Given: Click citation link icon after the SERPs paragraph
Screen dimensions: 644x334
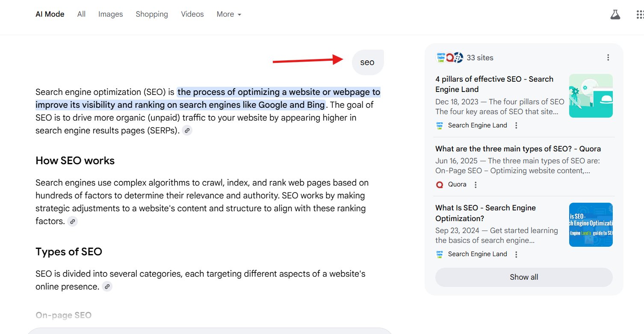Looking at the screenshot, I should 187,130.
